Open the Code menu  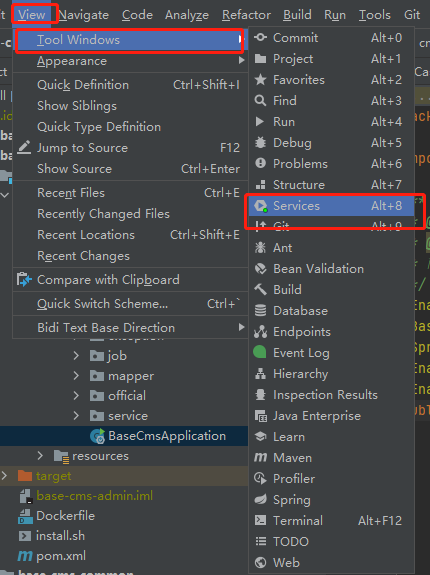[x=137, y=15]
